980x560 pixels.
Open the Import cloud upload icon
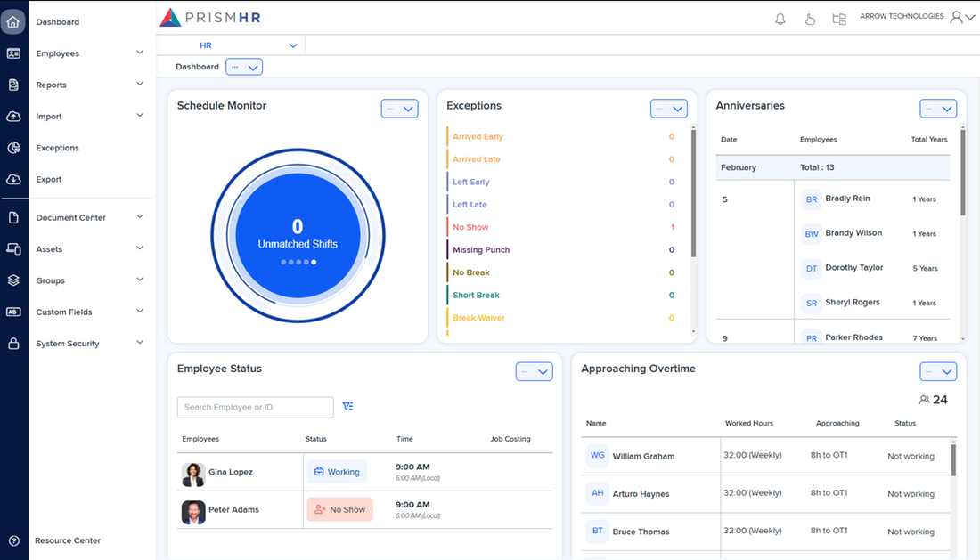(13, 116)
